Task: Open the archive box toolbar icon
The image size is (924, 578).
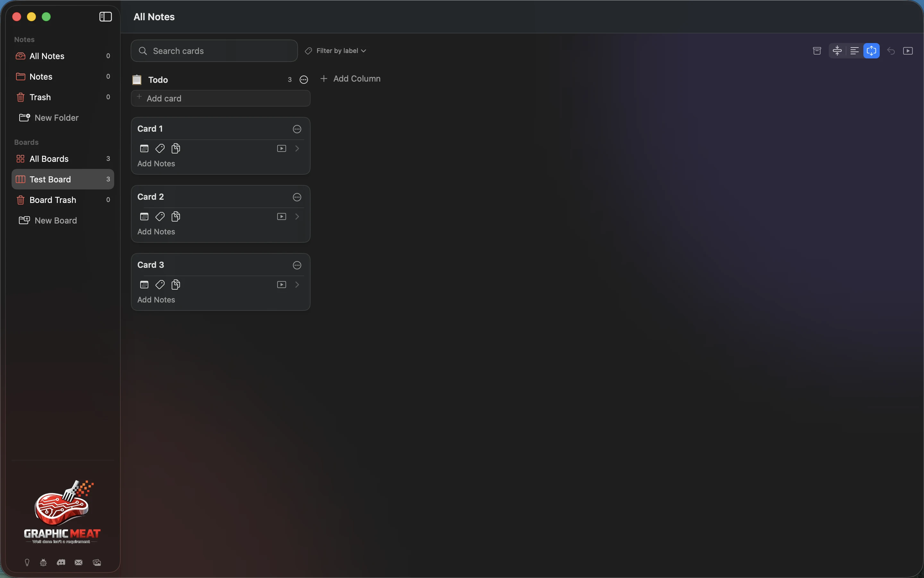Action: [817, 51]
